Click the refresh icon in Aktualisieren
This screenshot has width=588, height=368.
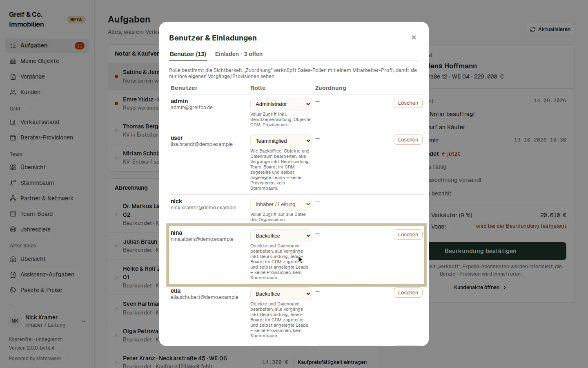point(533,29)
